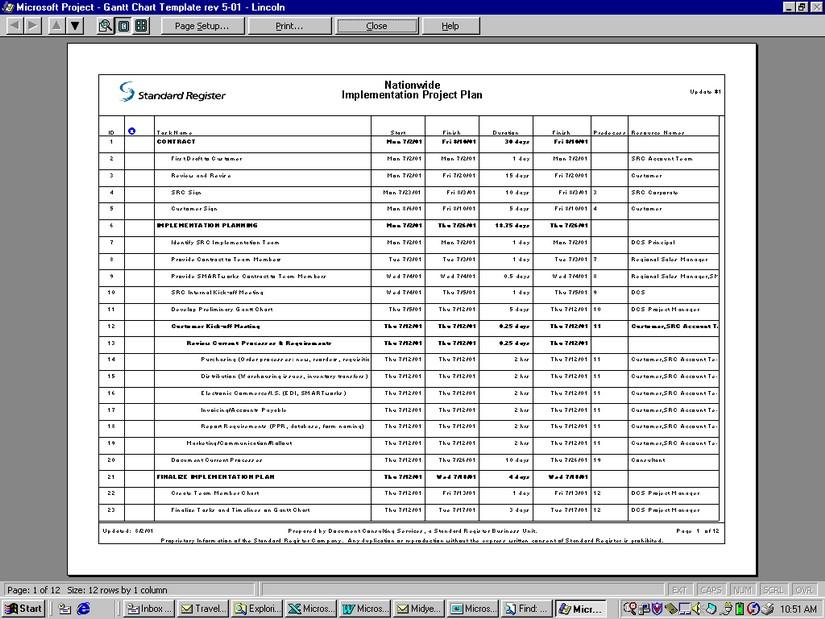Click '30 days' duration in CONTRACT row
This screenshot has width=825, height=619.
517,142
